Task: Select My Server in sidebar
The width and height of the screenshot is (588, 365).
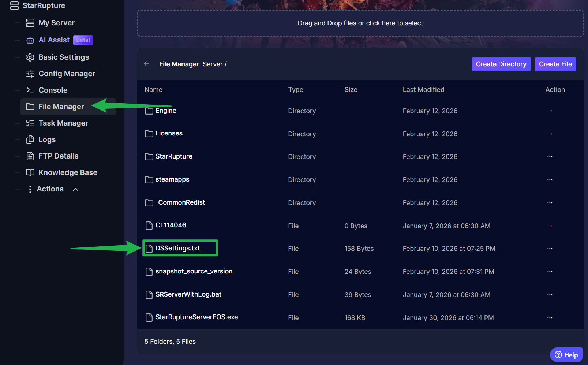Action: [56, 23]
